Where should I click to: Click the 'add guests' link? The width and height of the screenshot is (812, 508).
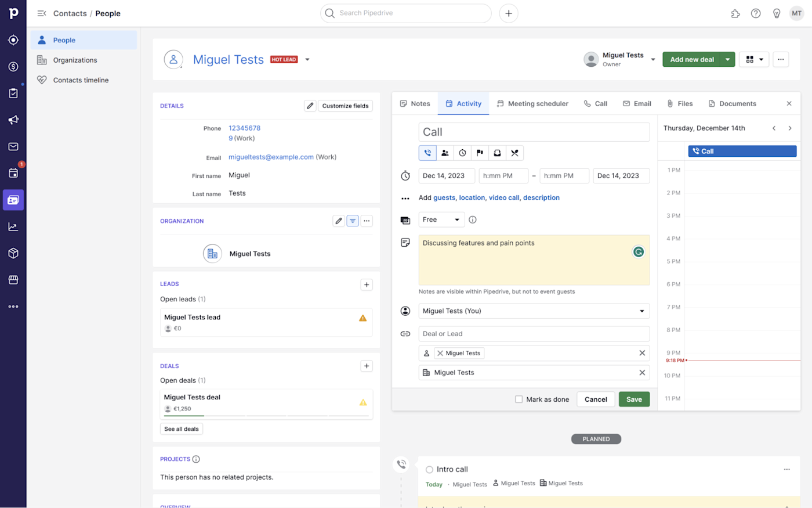click(444, 198)
